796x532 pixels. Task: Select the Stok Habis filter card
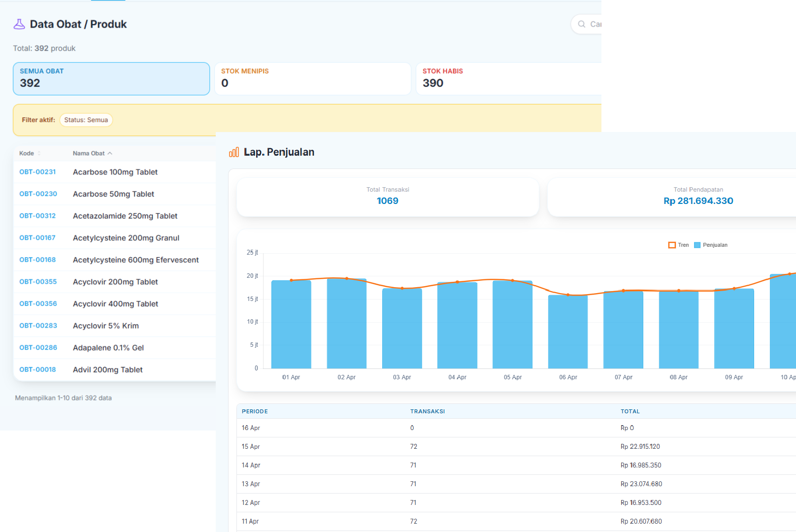[508, 79]
